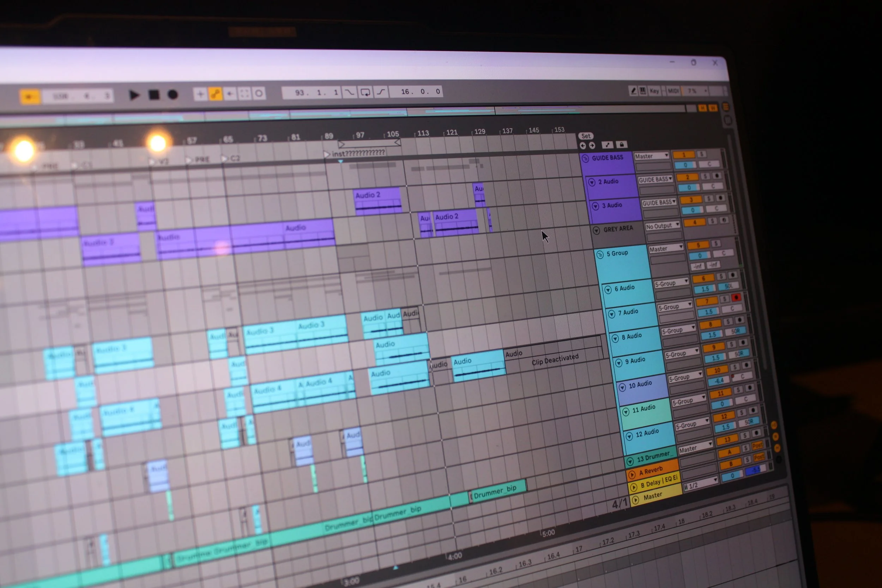882x588 pixels.
Task: Collapse the 5 Group track
Action: pos(600,254)
